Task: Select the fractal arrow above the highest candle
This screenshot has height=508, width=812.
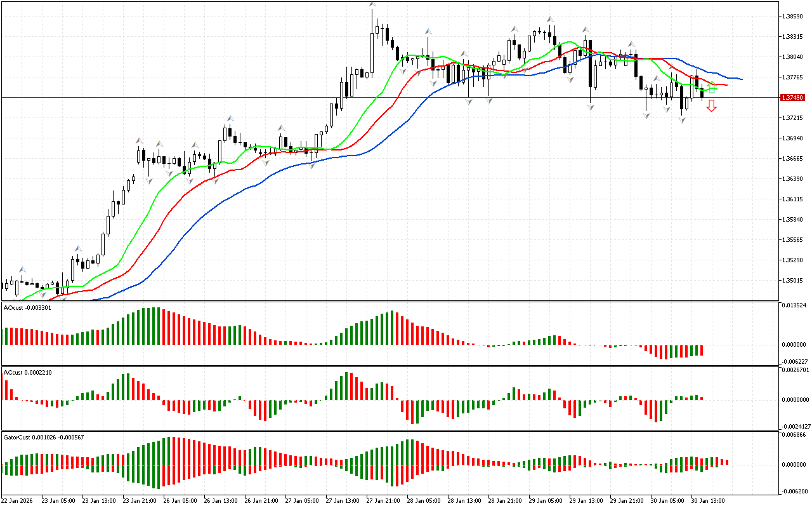Action: 372,5
